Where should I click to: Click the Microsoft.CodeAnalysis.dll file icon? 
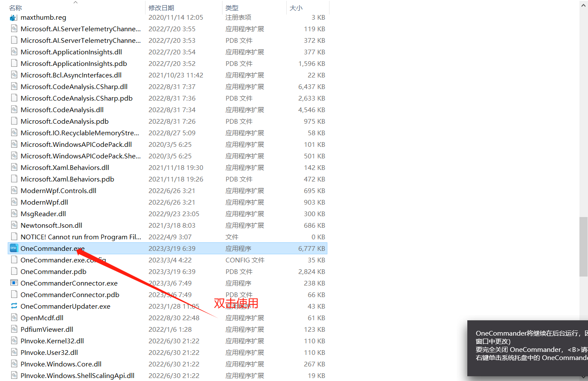pyautogui.click(x=14, y=110)
